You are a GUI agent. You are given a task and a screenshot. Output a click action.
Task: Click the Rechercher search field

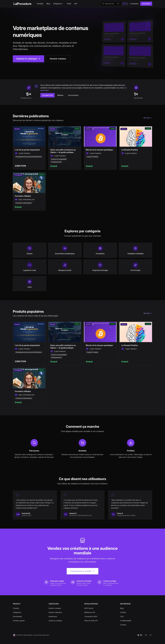tap(111, 4)
